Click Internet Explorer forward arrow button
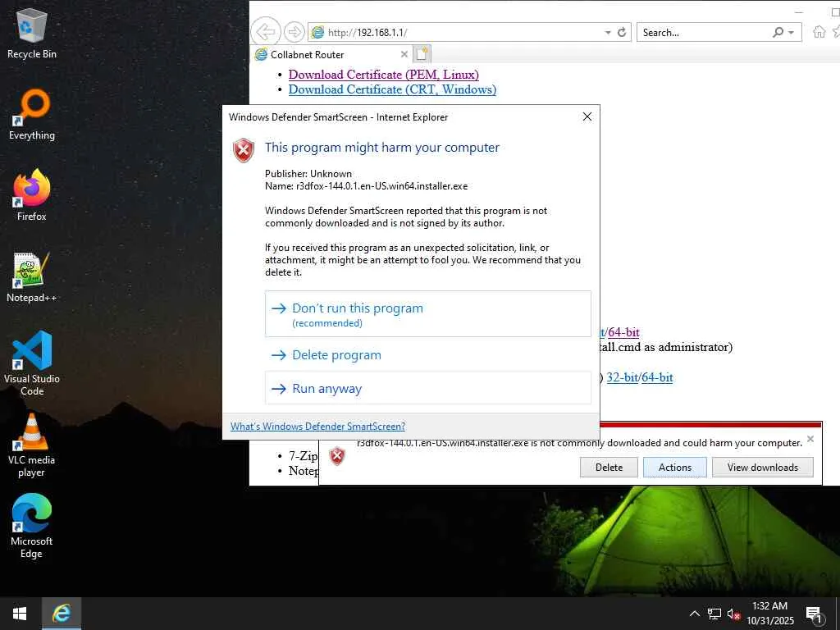This screenshot has width=840, height=630. pyautogui.click(x=294, y=32)
